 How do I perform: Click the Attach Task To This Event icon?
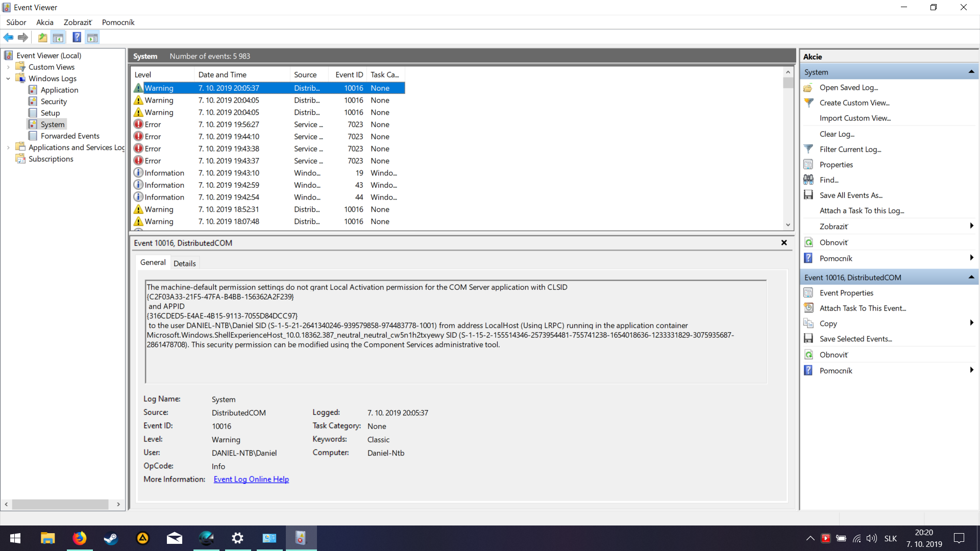[808, 308]
